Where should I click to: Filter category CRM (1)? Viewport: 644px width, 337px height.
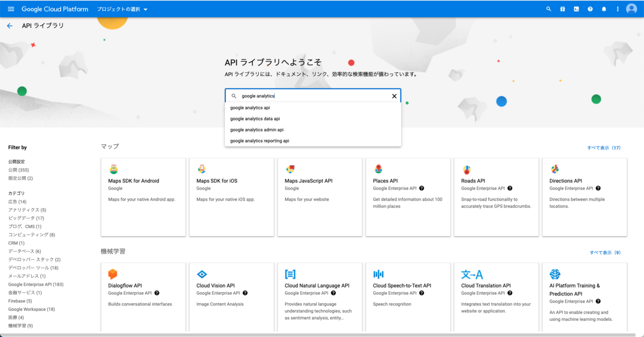tap(16, 243)
